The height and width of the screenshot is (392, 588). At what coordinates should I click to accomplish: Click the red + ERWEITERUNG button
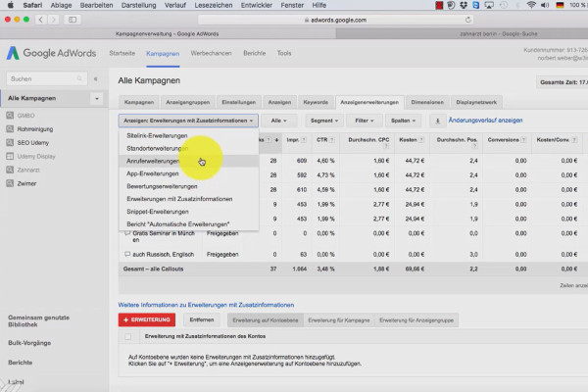click(147, 320)
